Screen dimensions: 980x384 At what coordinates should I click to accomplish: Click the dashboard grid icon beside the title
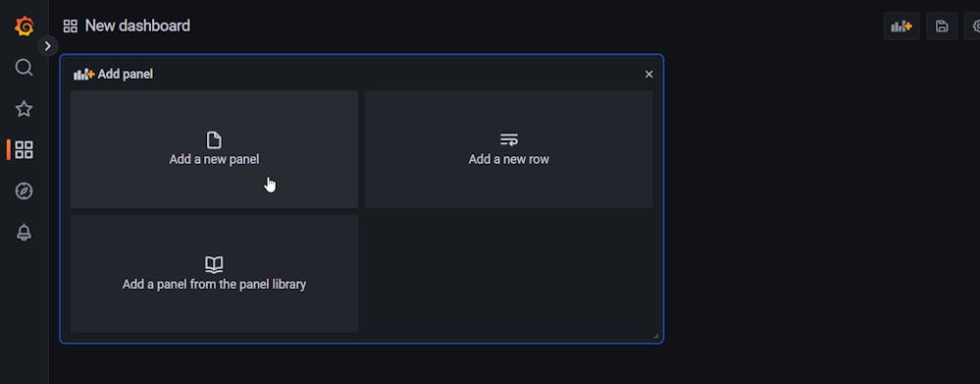(x=71, y=27)
